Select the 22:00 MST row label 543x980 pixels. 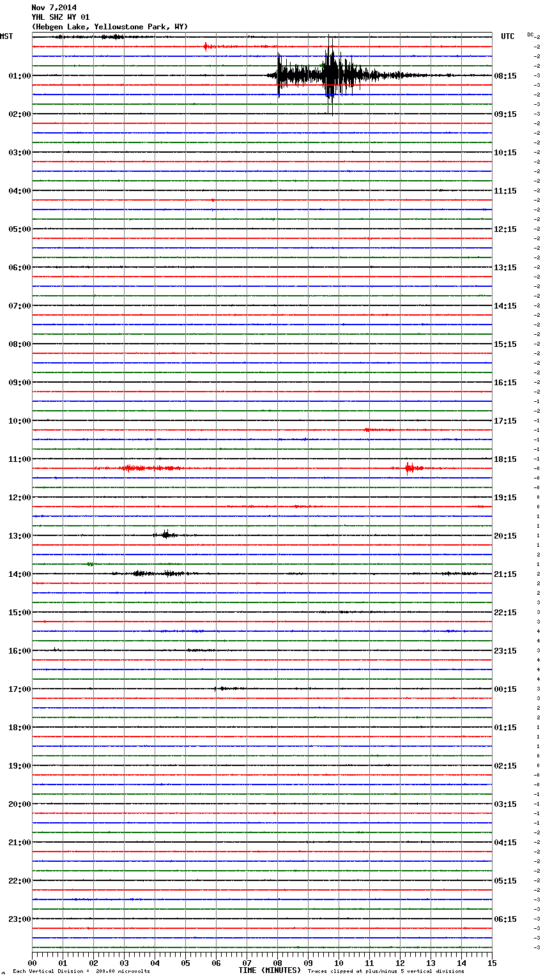pos(20,881)
